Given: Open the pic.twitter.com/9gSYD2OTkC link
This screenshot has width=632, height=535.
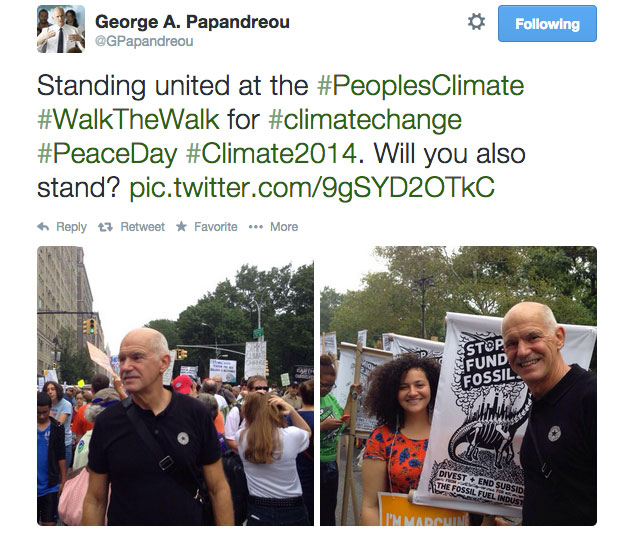Looking at the screenshot, I should tap(312, 188).
